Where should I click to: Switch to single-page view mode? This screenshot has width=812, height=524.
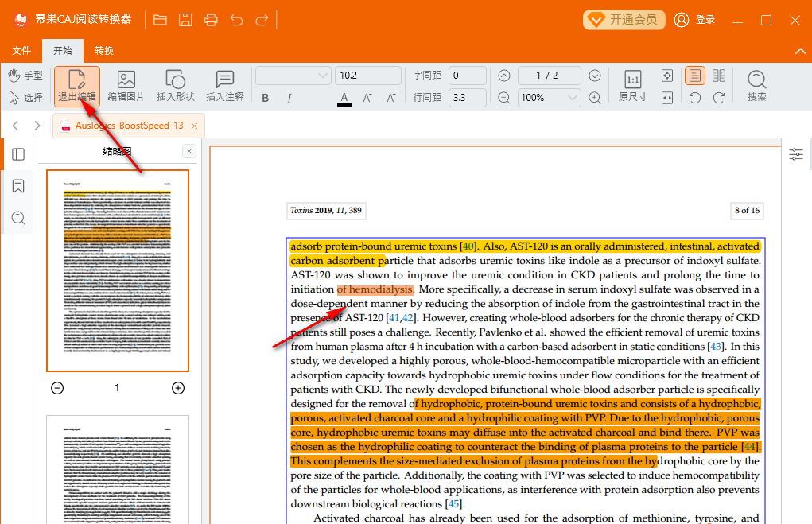click(x=695, y=76)
